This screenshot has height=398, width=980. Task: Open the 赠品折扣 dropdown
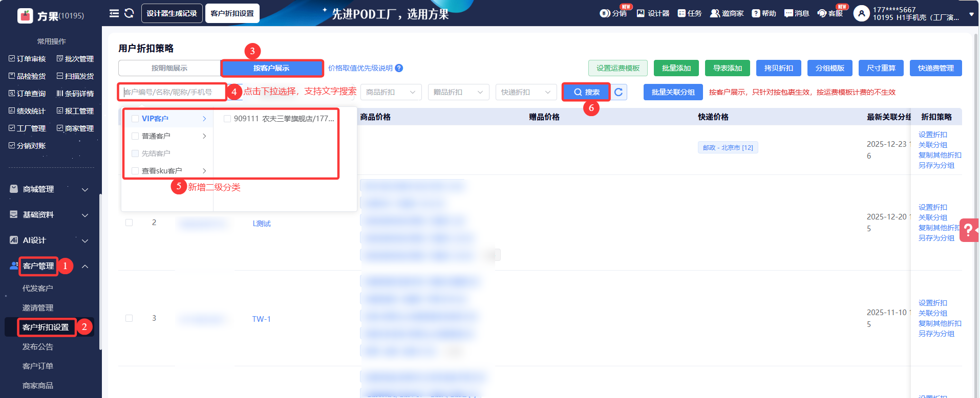[x=458, y=92]
